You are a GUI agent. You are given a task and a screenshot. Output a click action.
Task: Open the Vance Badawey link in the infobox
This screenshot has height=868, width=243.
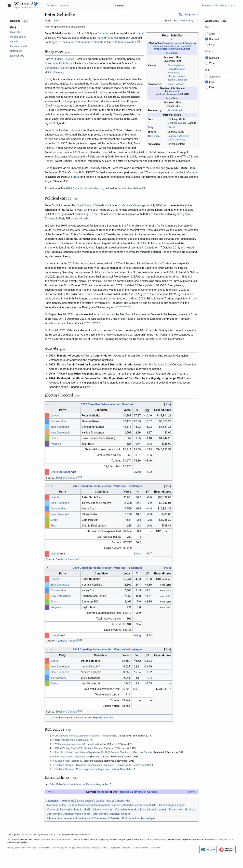176,84
